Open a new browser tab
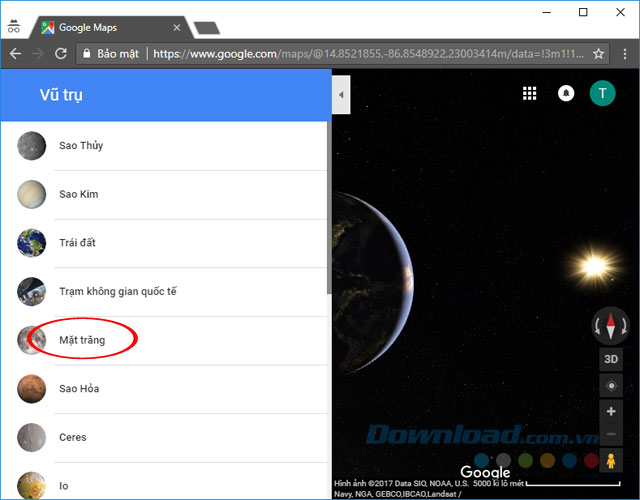This screenshot has width=640, height=500. tap(207, 28)
